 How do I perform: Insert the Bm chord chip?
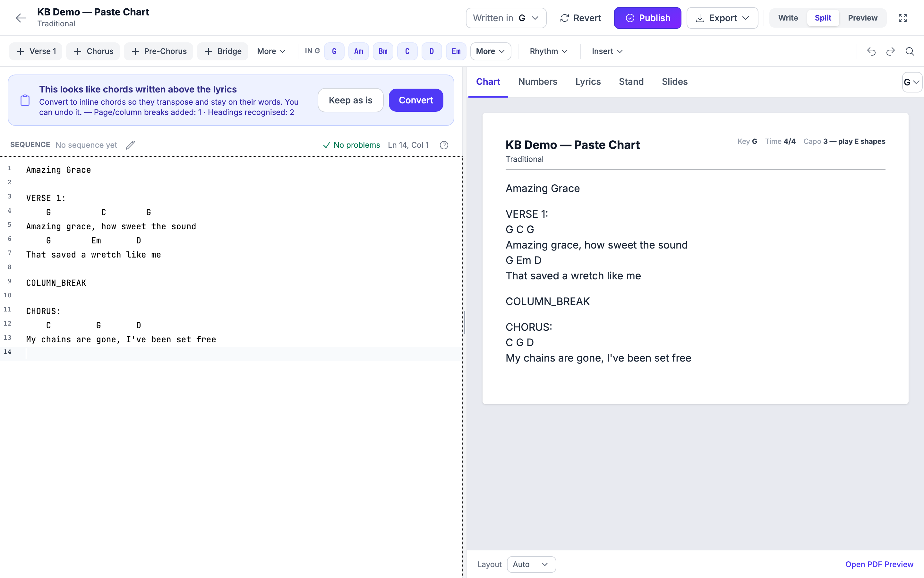point(383,51)
